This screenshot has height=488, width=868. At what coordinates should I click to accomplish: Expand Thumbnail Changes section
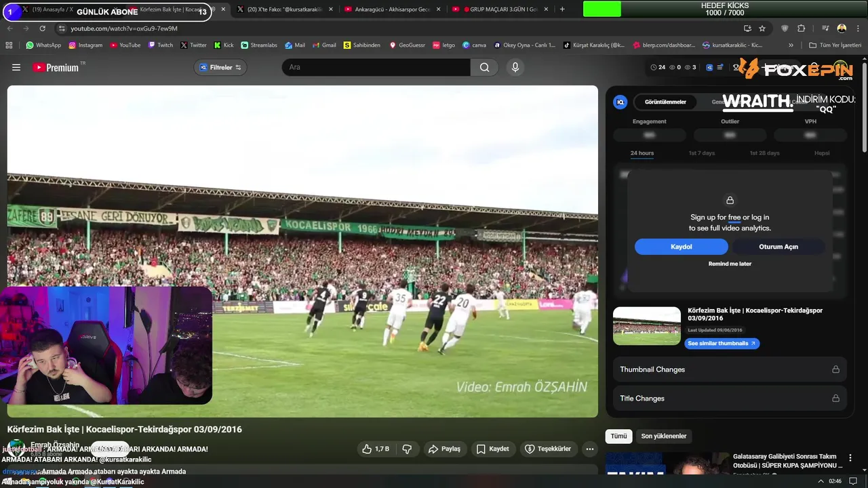tap(730, 369)
